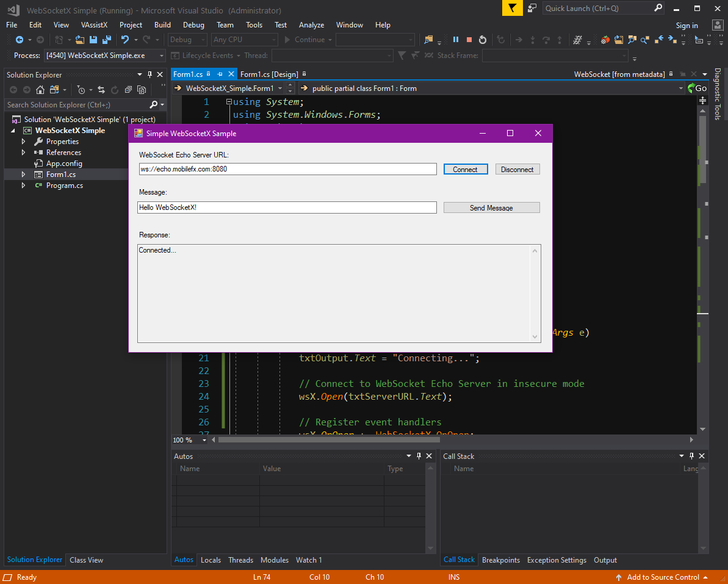The height and width of the screenshot is (584, 728).
Task: Open the Analyze menu
Action: coord(312,25)
